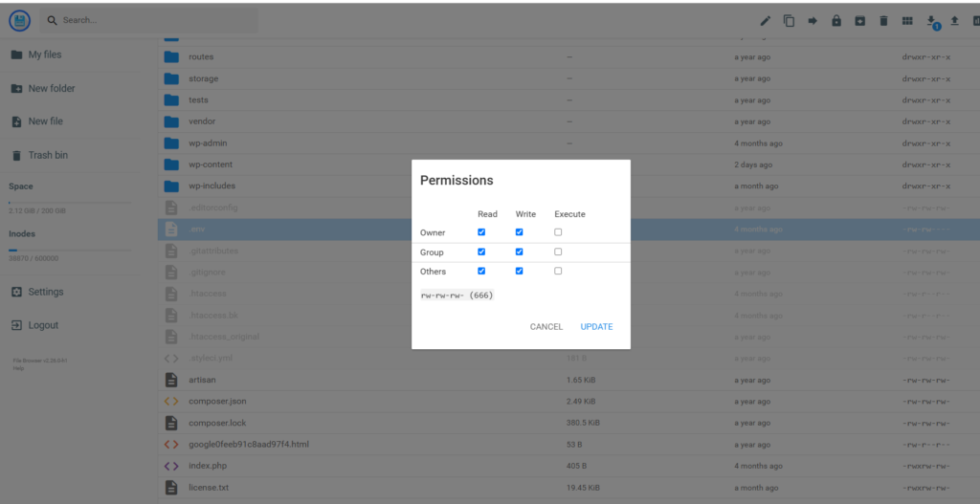
Task: Click the tests folder name
Action: click(199, 99)
